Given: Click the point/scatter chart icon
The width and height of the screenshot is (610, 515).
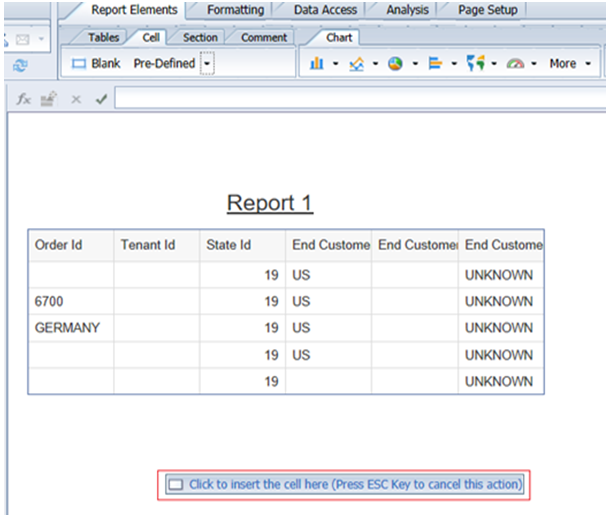Looking at the screenshot, I should pyautogui.click(x=476, y=63).
